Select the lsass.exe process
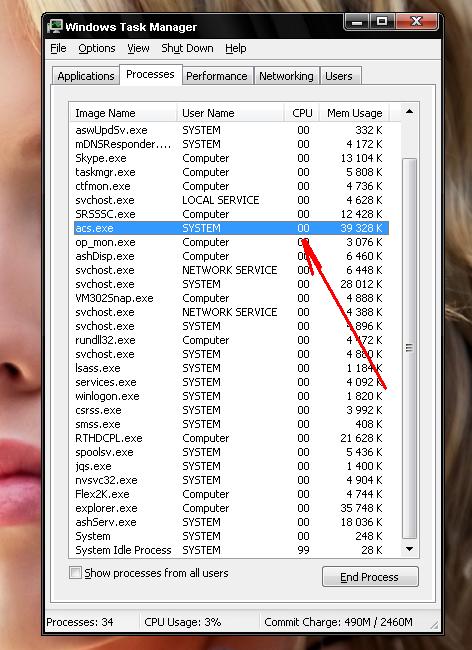Viewport: 472px width, 650px height. pos(229,369)
